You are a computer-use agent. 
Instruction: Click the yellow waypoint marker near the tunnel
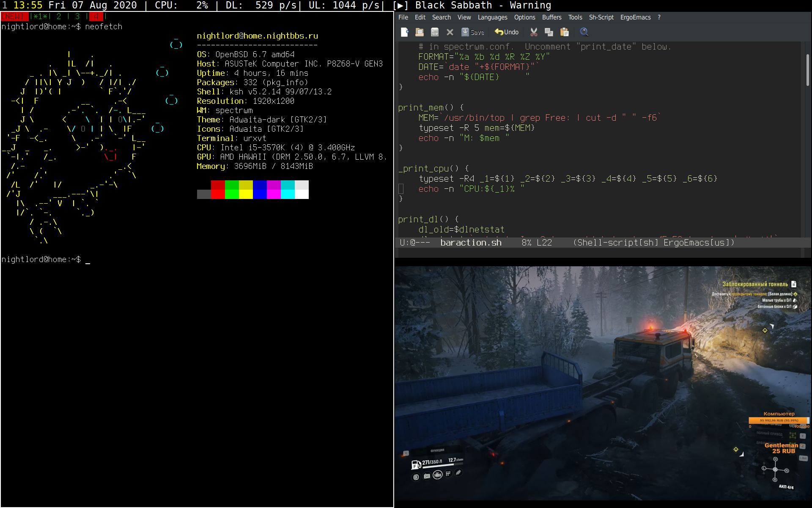765,330
